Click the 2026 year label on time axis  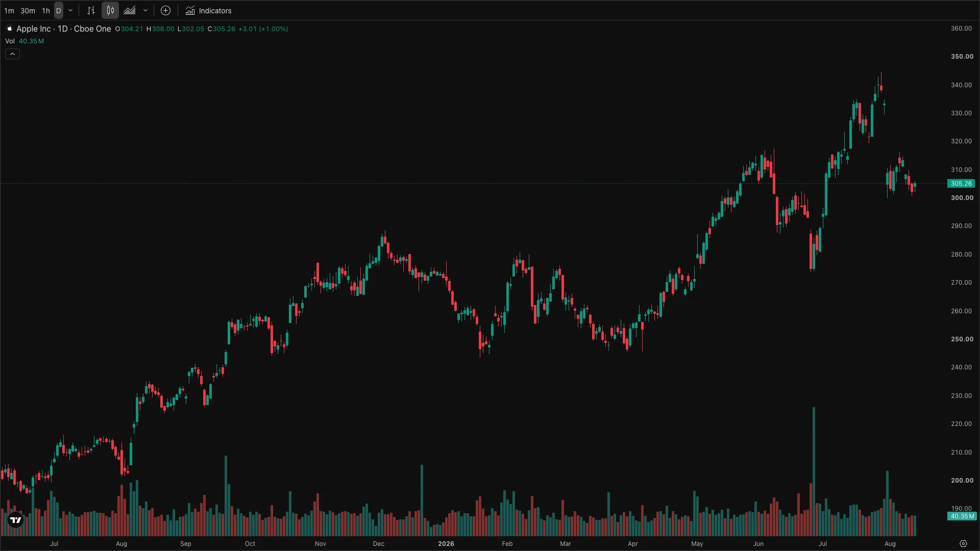[446, 544]
